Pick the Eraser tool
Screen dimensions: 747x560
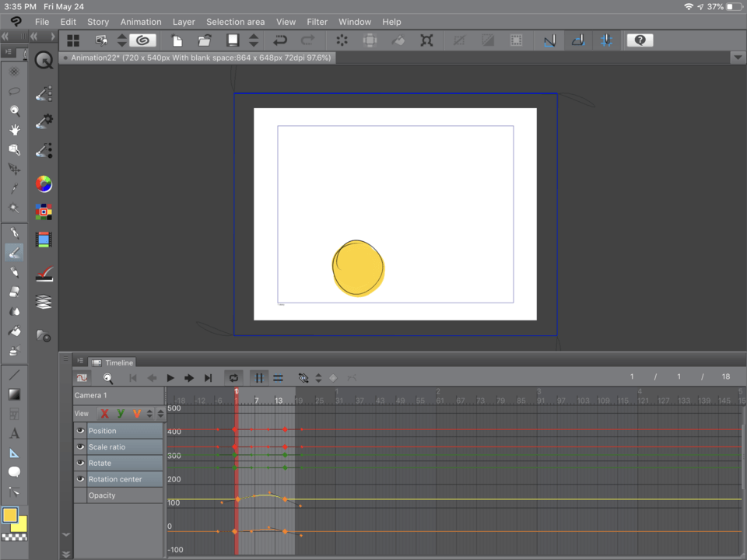[x=14, y=292]
